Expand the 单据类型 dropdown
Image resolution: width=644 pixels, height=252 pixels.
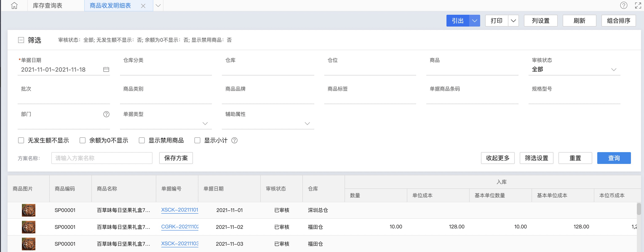click(x=205, y=123)
